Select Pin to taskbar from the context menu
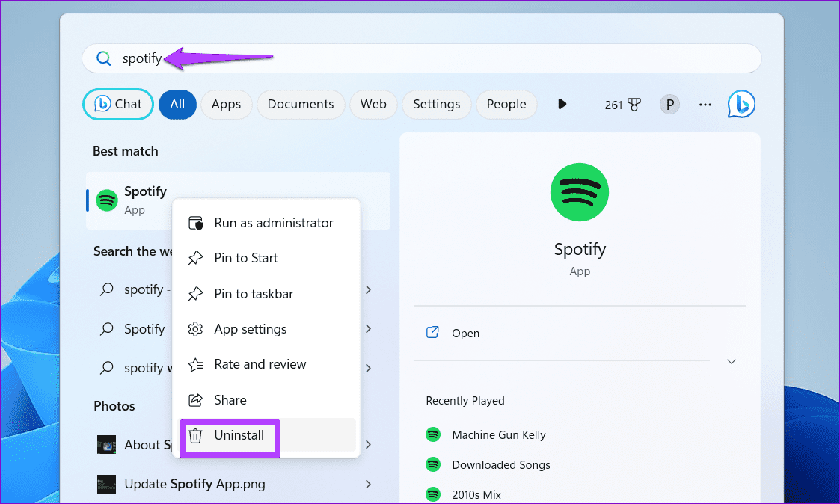Viewport: 840px width, 504px height. 253,293
